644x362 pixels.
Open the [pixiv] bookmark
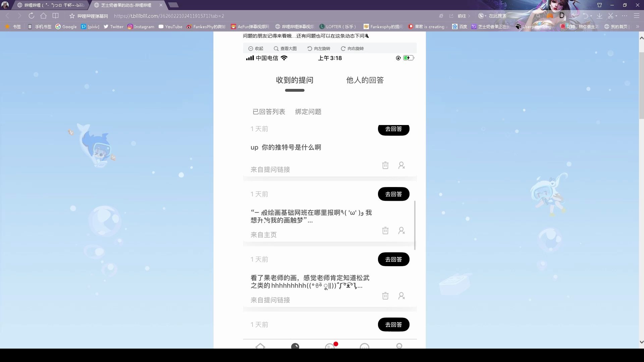[90, 26]
